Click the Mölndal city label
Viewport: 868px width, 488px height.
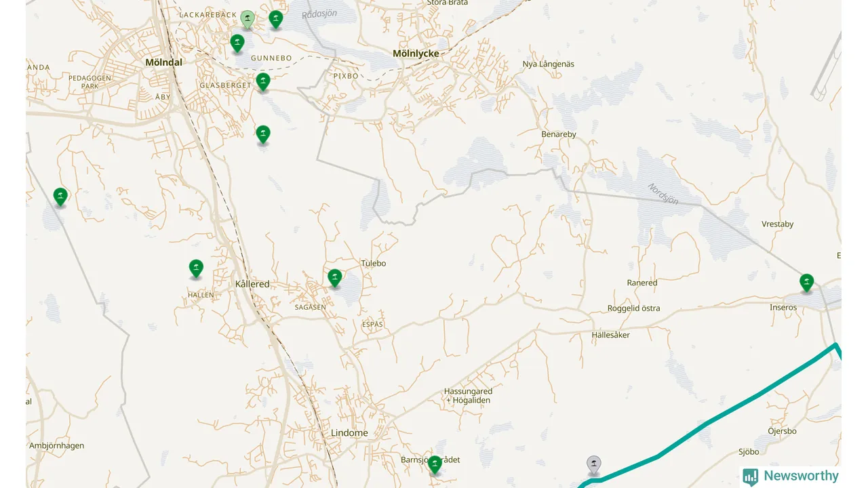point(163,62)
